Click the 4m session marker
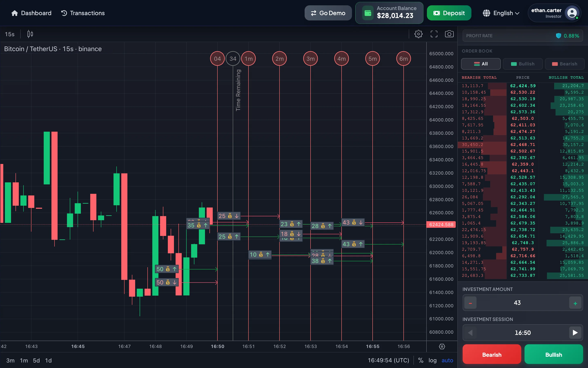Screen dimensions: 588x368 [x=341, y=59]
